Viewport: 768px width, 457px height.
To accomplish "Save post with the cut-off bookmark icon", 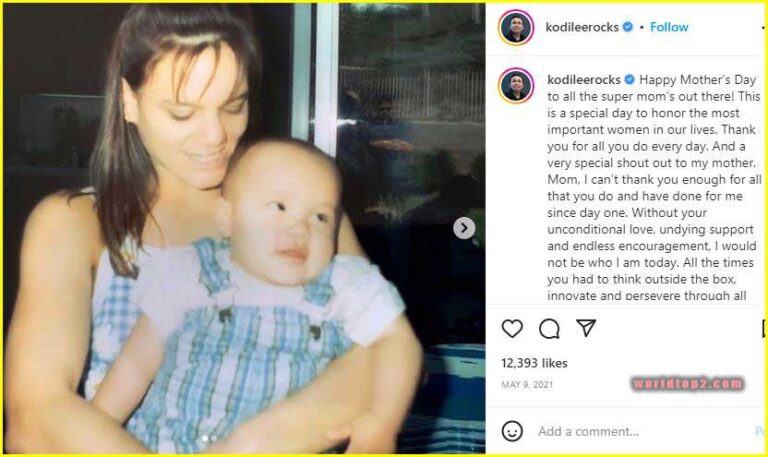I will pyautogui.click(x=764, y=328).
